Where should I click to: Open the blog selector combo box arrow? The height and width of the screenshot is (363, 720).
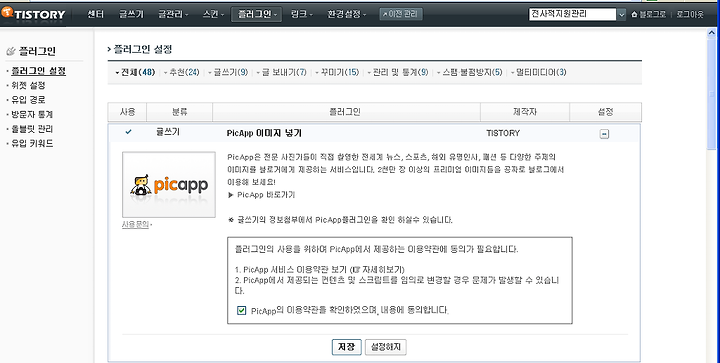pyautogui.click(x=621, y=15)
